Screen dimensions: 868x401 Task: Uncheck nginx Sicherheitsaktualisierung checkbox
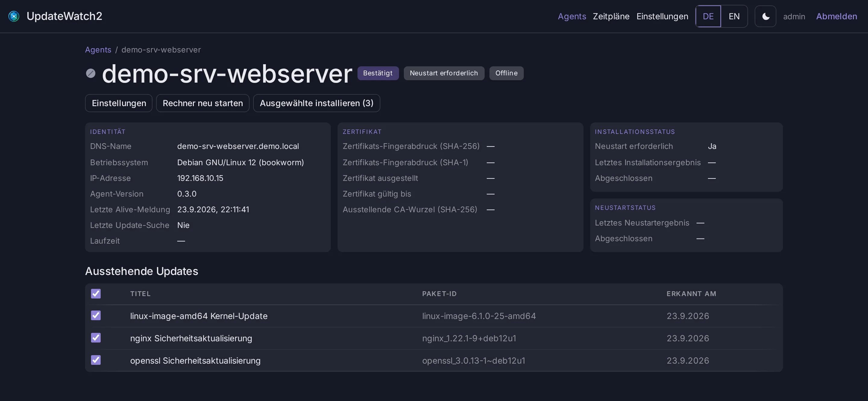coord(96,338)
